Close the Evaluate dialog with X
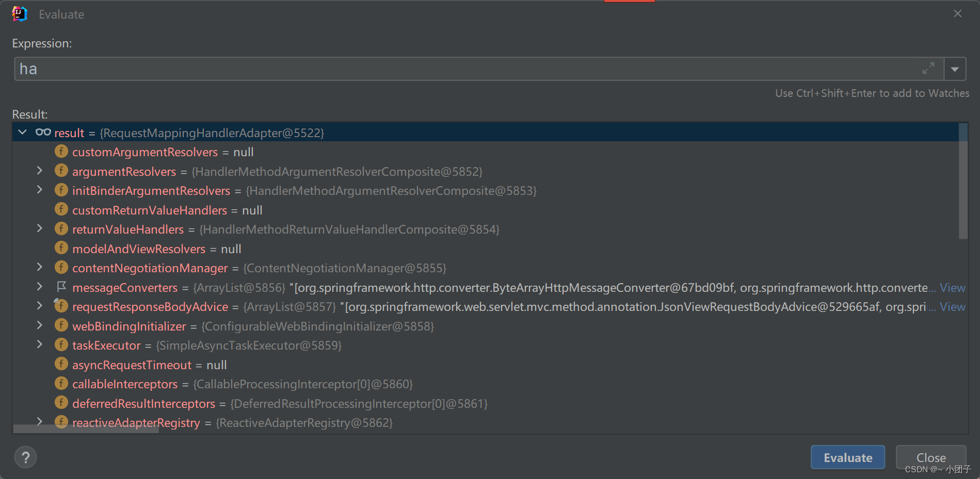980x479 pixels. click(958, 14)
